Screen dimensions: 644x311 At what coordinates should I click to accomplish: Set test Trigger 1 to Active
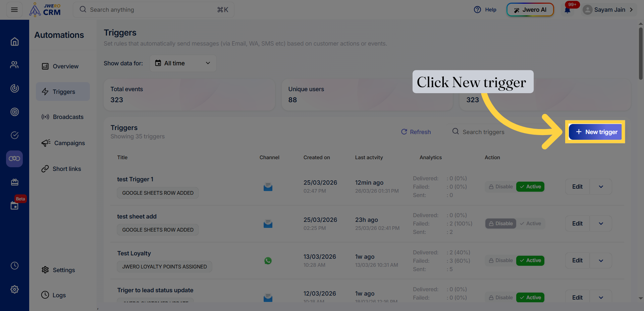[x=530, y=187]
